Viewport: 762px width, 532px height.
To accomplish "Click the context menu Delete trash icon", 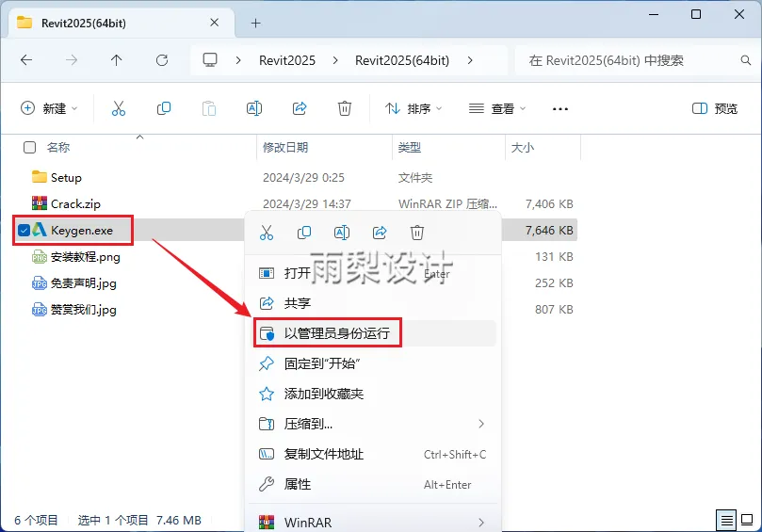I will [417, 233].
